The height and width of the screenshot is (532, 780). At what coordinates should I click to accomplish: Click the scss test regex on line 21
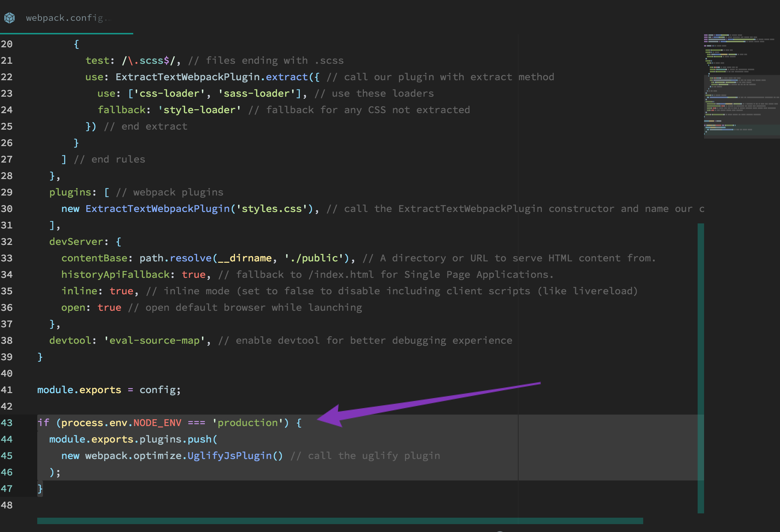click(149, 60)
